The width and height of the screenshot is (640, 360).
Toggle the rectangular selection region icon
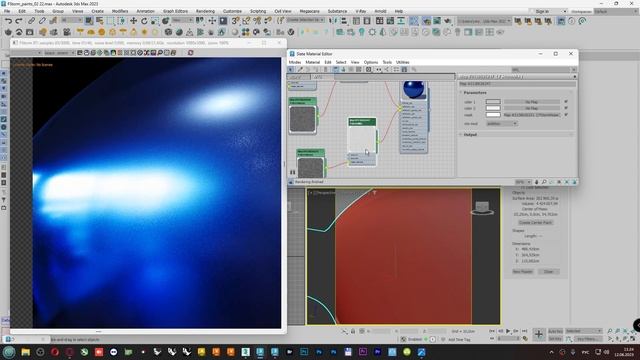[111, 21]
